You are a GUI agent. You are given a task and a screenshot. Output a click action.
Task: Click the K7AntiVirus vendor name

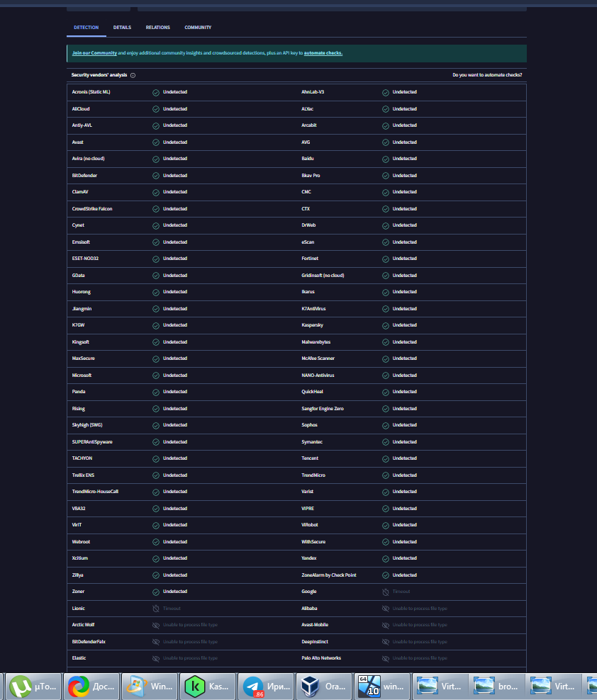tap(313, 309)
